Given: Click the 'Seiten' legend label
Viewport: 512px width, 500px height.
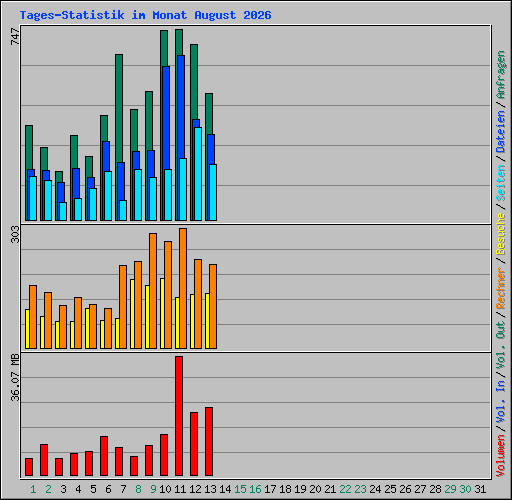Looking at the screenshot, I should [x=500, y=183].
